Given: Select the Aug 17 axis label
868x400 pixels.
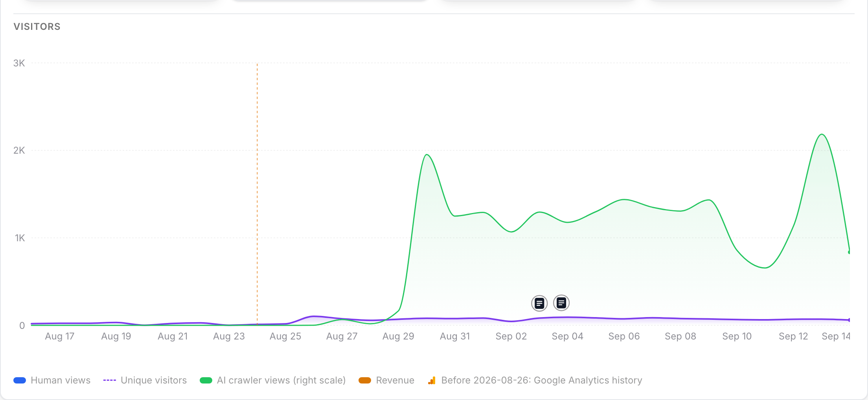Looking at the screenshot, I should (x=59, y=336).
